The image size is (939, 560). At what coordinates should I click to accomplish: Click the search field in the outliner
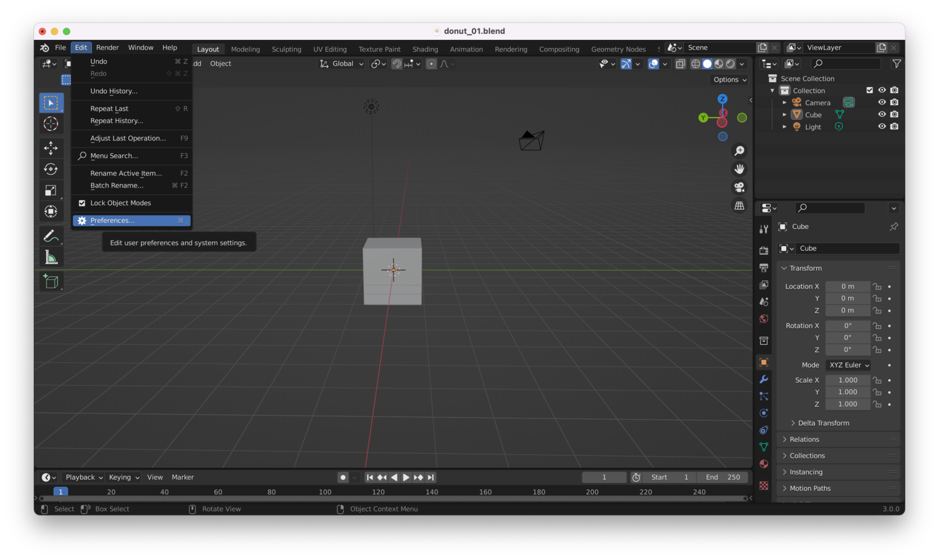pyautogui.click(x=845, y=63)
